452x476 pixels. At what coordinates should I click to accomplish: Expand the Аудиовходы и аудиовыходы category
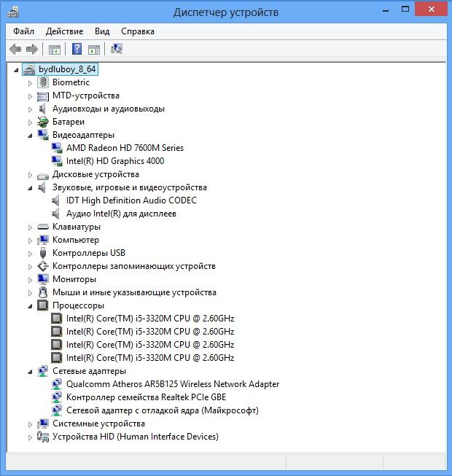(30, 109)
